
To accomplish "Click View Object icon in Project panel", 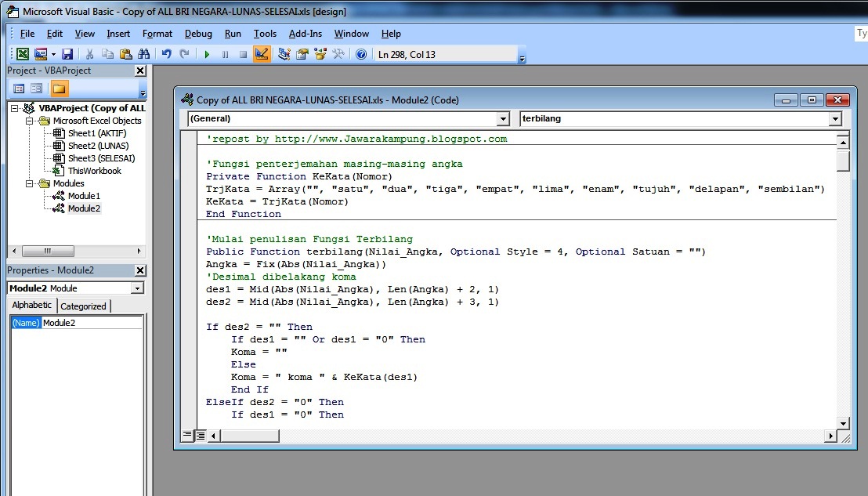I will (37, 89).
